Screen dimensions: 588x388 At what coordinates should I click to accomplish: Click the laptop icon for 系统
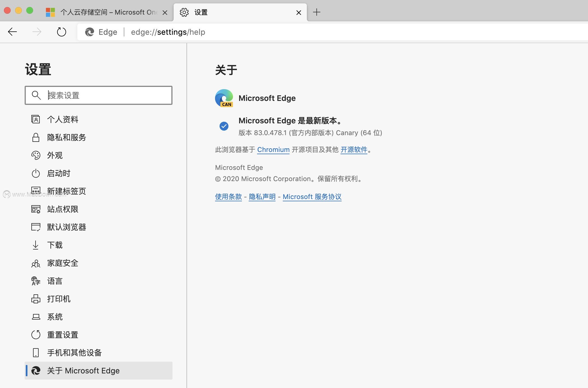[36, 317]
